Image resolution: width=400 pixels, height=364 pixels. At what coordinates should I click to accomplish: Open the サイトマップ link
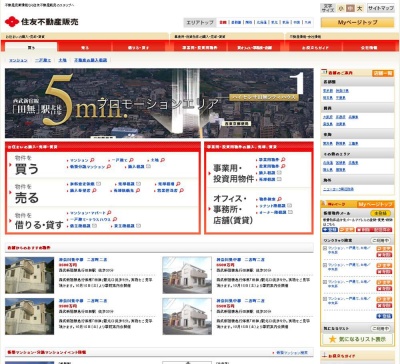(381, 8)
